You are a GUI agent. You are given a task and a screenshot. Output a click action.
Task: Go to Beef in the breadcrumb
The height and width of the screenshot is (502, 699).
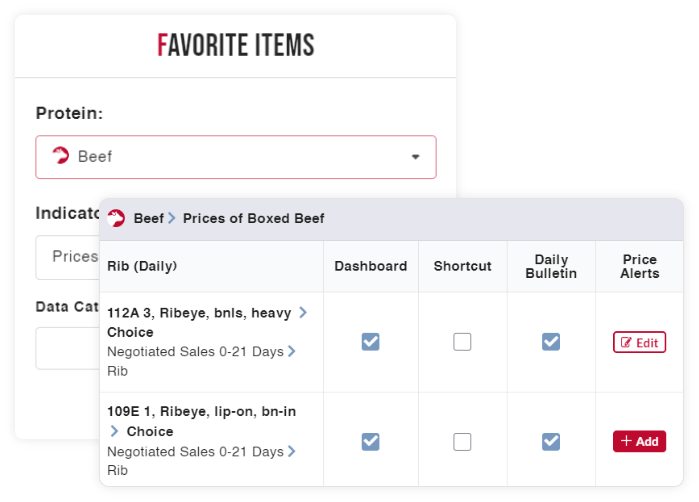[148, 218]
